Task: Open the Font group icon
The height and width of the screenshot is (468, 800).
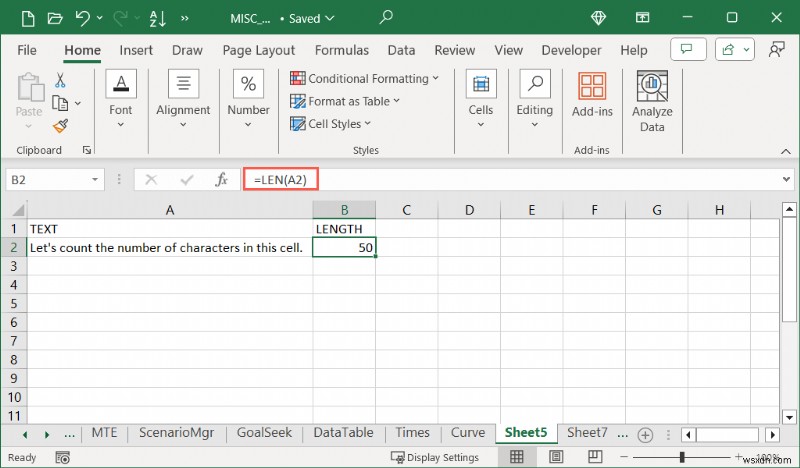Action: pyautogui.click(x=121, y=84)
